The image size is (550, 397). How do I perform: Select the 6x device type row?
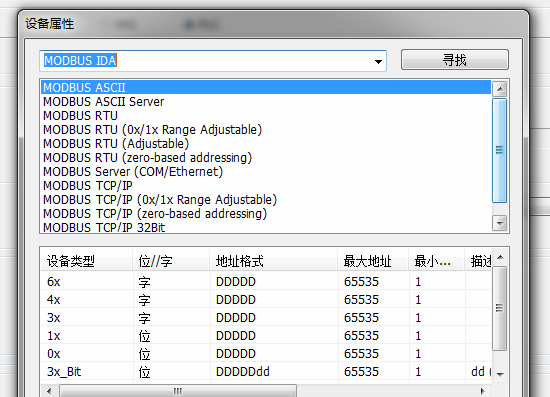coord(267,282)
